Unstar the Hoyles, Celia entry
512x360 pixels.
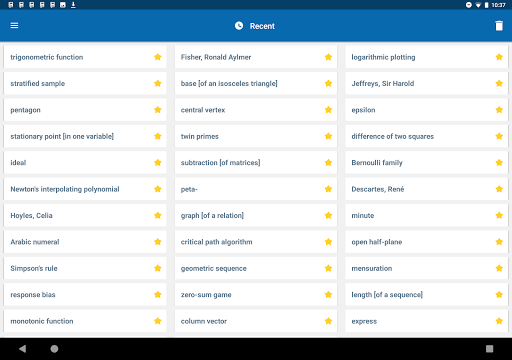pyautogui.click(x=158, y=215)
